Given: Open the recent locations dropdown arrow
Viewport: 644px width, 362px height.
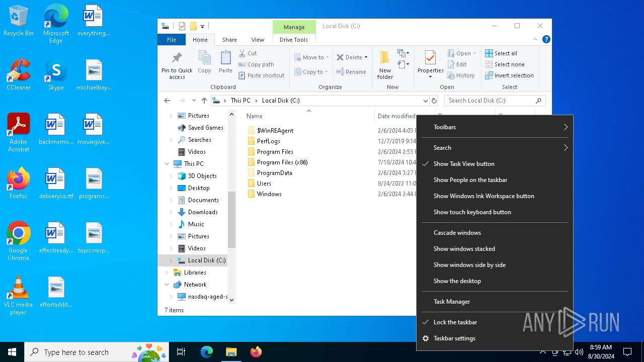Looking at the screenshot, I should 194,101.
